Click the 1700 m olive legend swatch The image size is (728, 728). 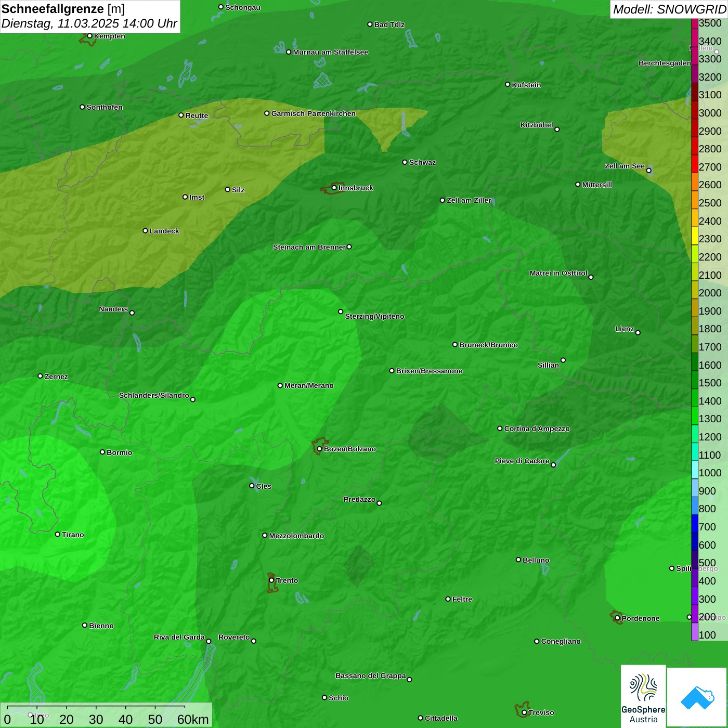pos(695,344)
